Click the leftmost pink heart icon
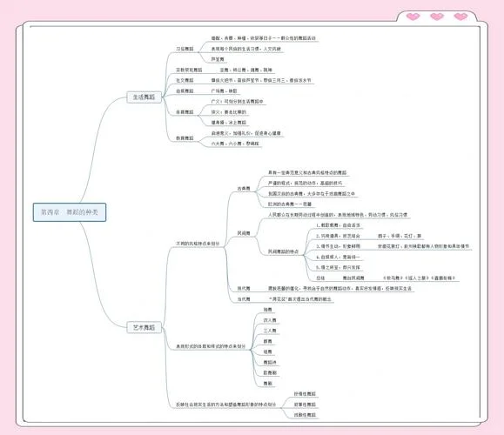Screen dimensions: 504x435 click(413, 16)
